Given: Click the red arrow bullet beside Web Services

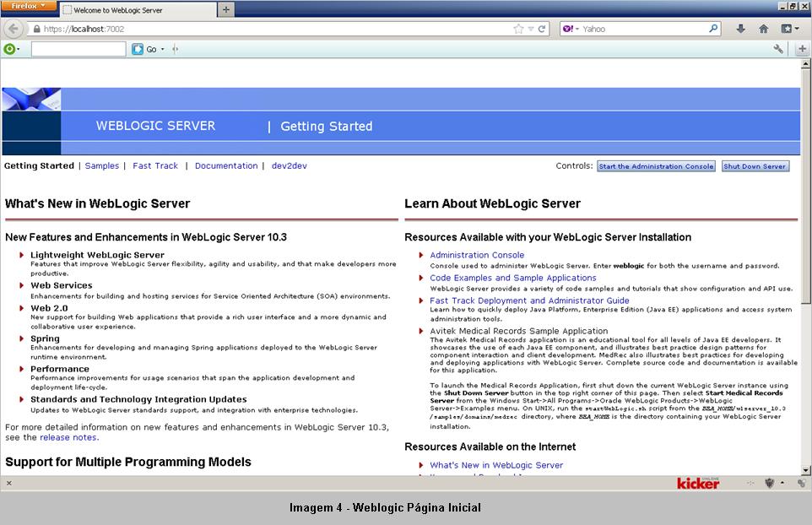Looking at the screenshot, I should click(x=22, y=285).
